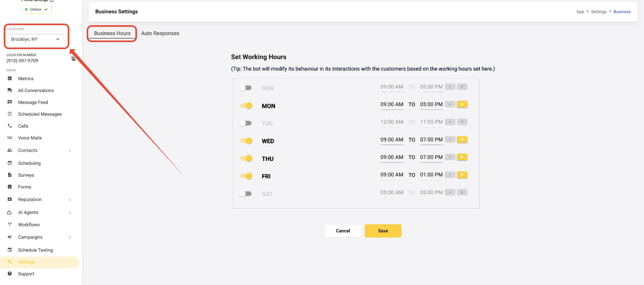The height and width of the screenshot is (285, 644).
Task: Enable the SUN working hours toggle
Action: point(245,88)
